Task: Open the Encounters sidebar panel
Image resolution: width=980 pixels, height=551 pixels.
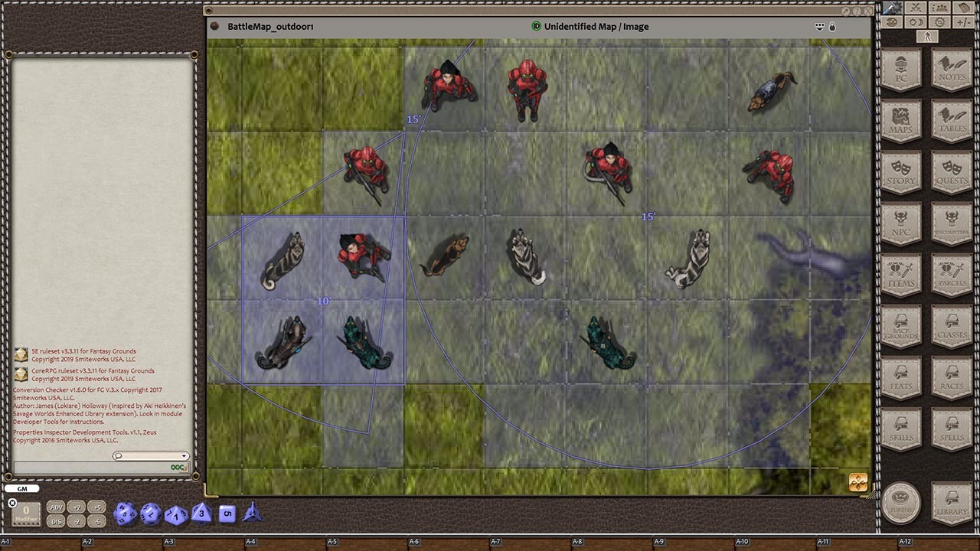Action: point(951,226)
